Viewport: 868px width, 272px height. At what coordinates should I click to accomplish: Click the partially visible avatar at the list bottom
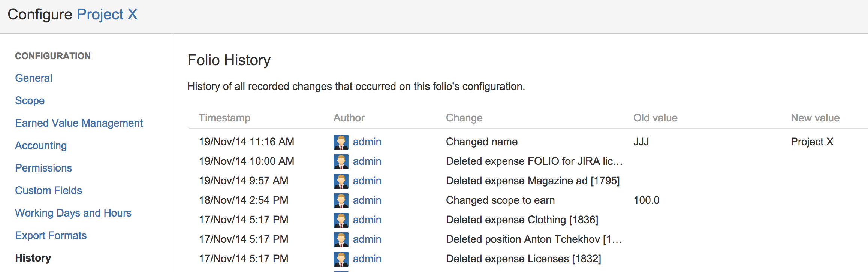(x=341, y=270)
